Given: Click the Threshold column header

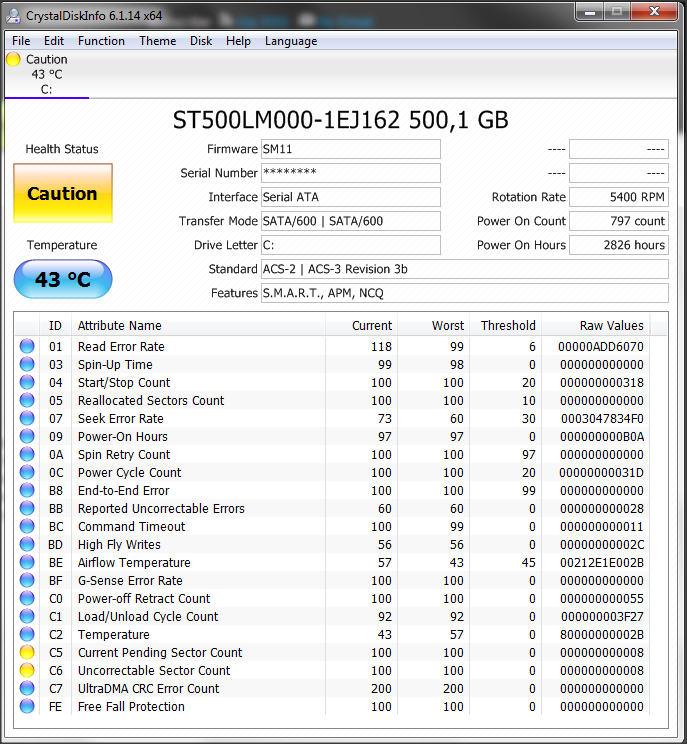Looking at the screenshot, I should (506, 326).
